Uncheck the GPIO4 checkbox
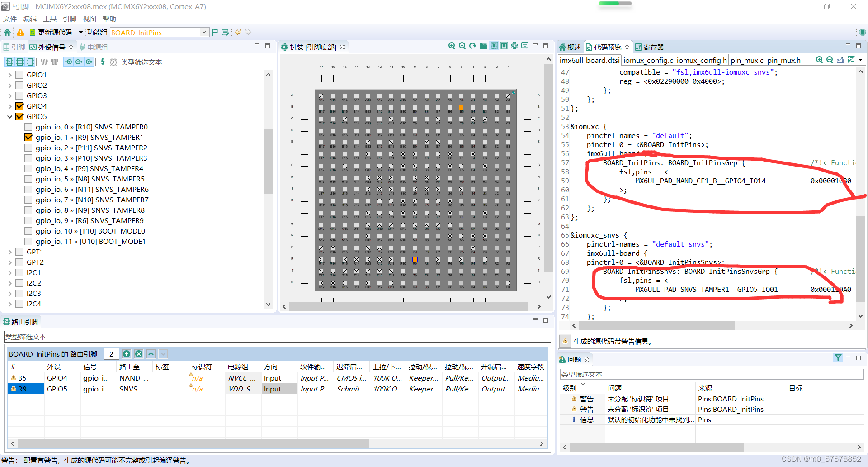Screen dimensions: 868x467 tap(19, 106)
